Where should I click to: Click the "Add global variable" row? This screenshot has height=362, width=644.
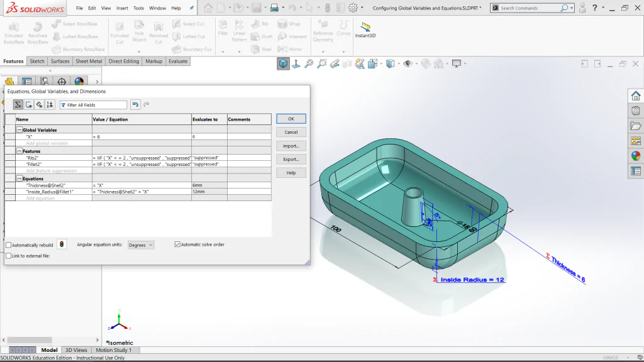54,143
